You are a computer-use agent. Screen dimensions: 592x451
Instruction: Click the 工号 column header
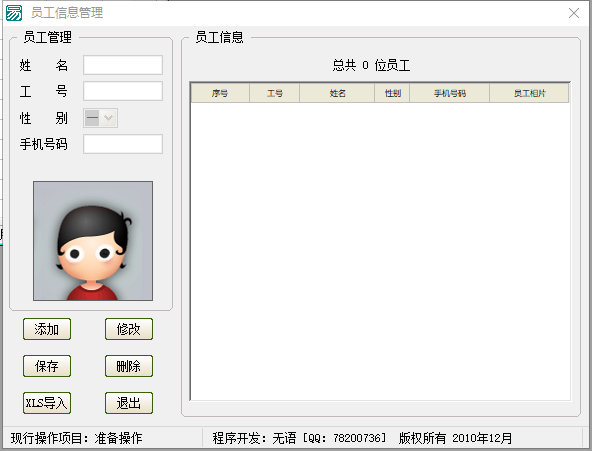(x=274, y=93)
